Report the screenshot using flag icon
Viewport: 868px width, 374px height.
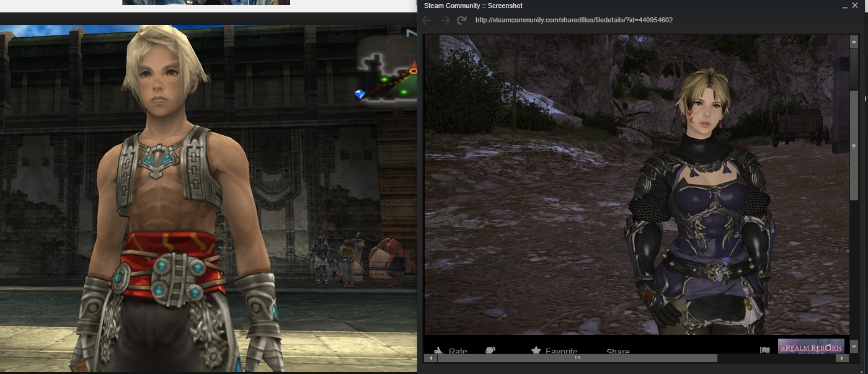(765, 350)
